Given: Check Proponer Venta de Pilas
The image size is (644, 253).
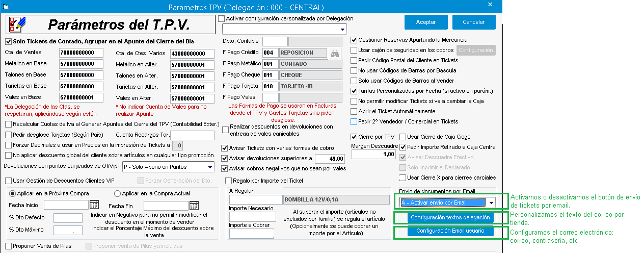Looking at the screenshot, I should point(8,246).
